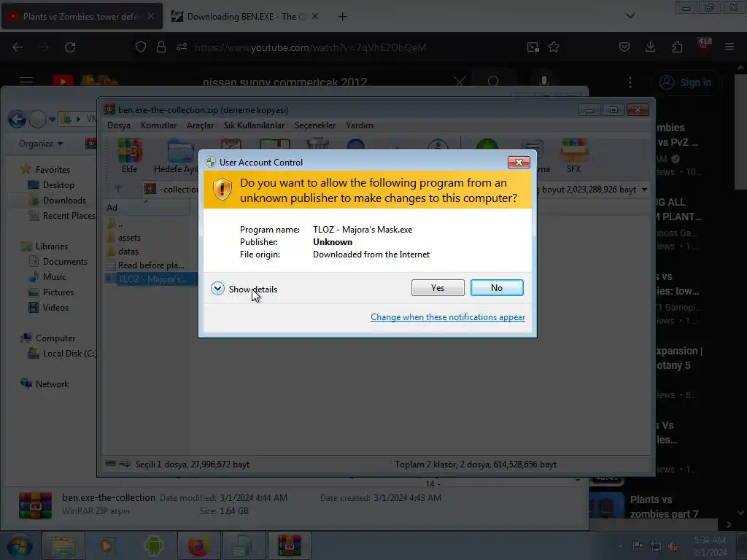Click No in the User Account Control dialog
This screenshot has height=560, width=747.
pyautogui.click(x=496, y=287)
